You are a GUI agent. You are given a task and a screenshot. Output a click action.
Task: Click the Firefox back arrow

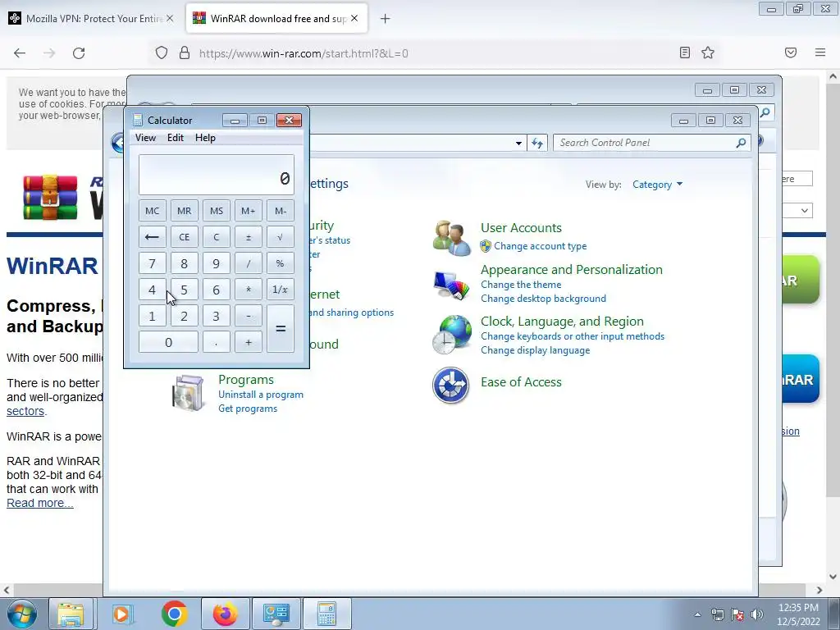pos(20,53)
